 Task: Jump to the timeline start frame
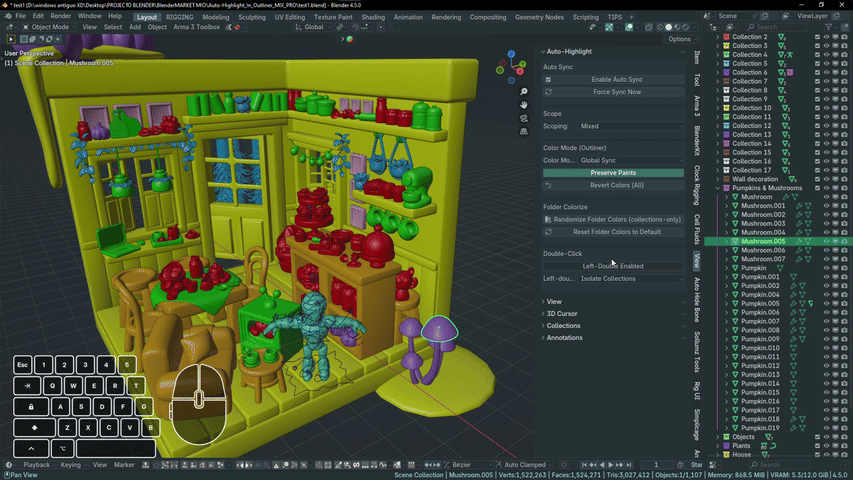[584, 465]
